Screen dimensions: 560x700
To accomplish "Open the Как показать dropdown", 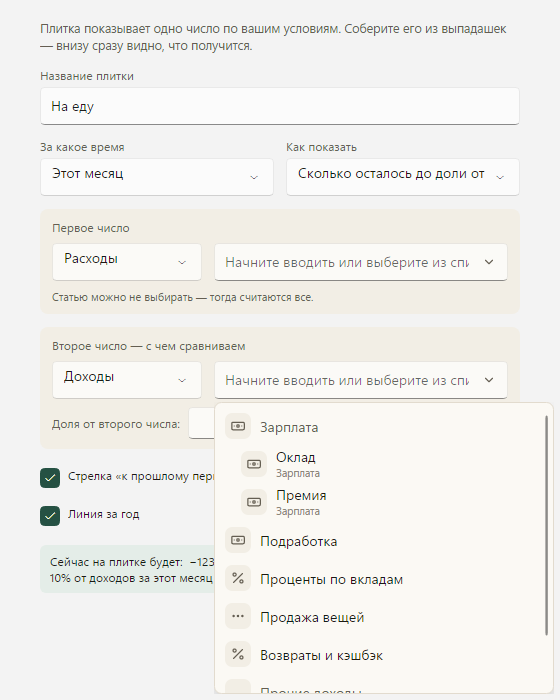I will pyautogui.click(x=403, y=177).
